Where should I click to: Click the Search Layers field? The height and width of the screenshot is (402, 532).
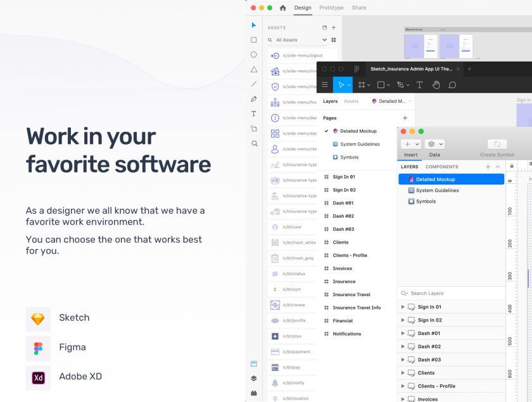(x=451, y=294)
